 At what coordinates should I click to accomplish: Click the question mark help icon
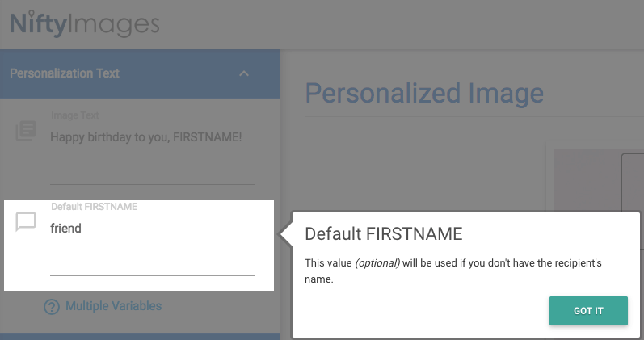52,307
